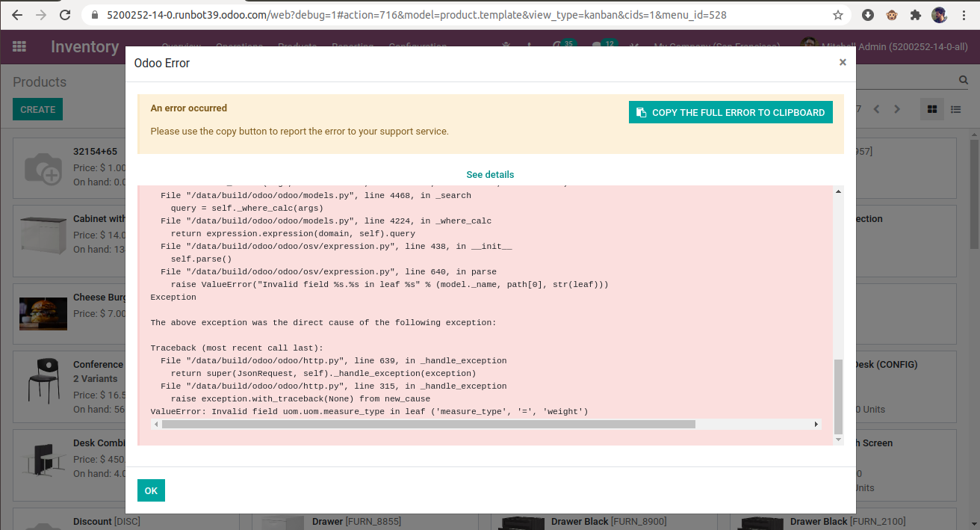This screenshot has width=980, height=530.
Task: Click the product search magnifier icon
Action: click(964, 80)
